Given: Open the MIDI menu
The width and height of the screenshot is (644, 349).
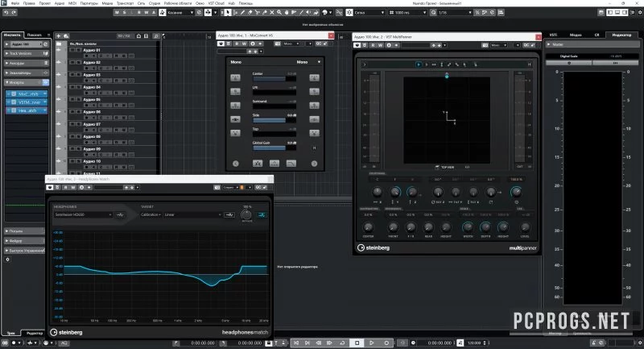Looking at the screenshot, I should [x=72, y=3].
